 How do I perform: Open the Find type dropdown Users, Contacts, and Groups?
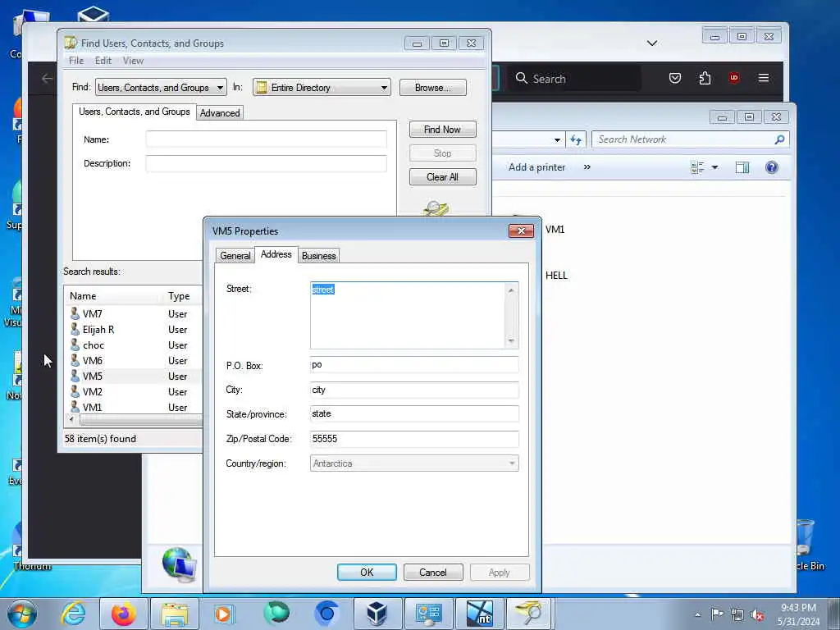tap(161, 87)
